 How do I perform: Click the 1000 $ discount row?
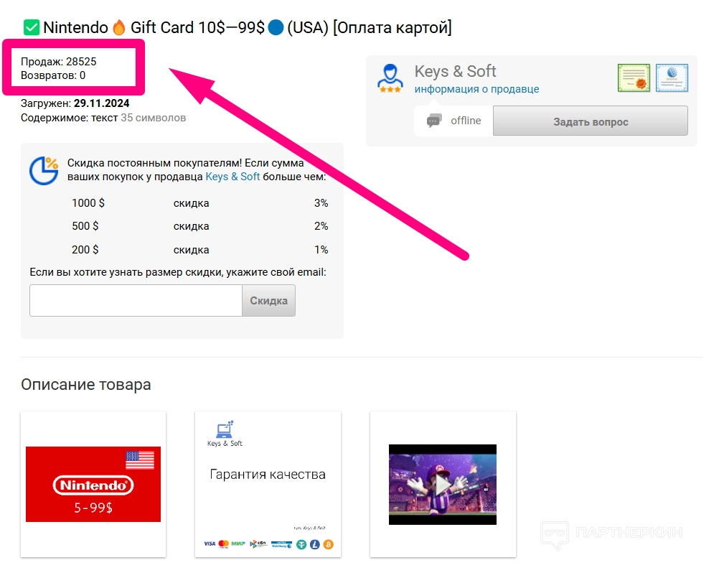[200, 202]
